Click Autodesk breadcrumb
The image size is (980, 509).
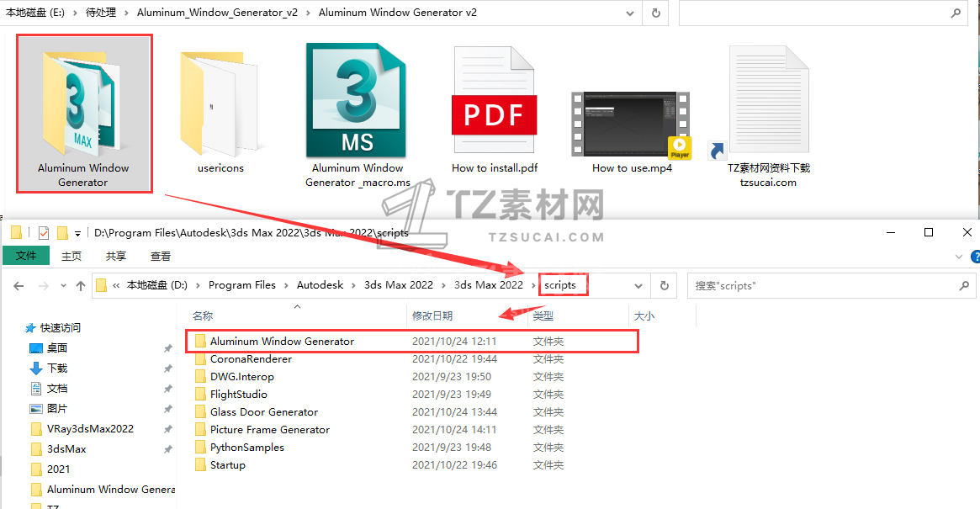click(320, 285)
